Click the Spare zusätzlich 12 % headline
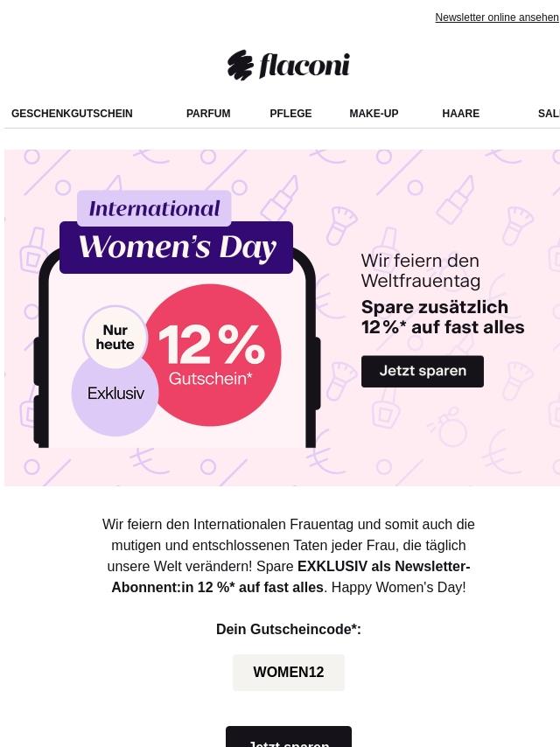This screenshot has width=560, height=747. (442, 318)
